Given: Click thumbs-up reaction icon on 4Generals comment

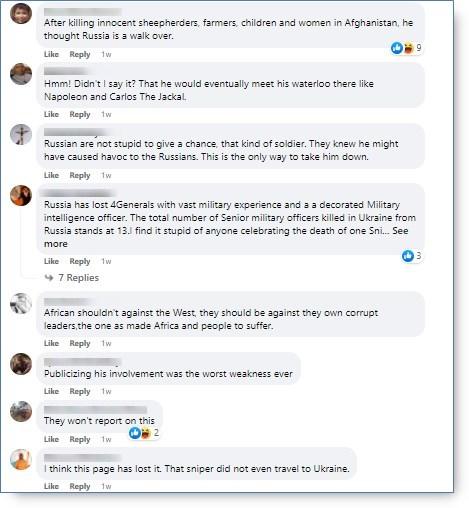Looking at the screenshot, I should pos(408,256).
